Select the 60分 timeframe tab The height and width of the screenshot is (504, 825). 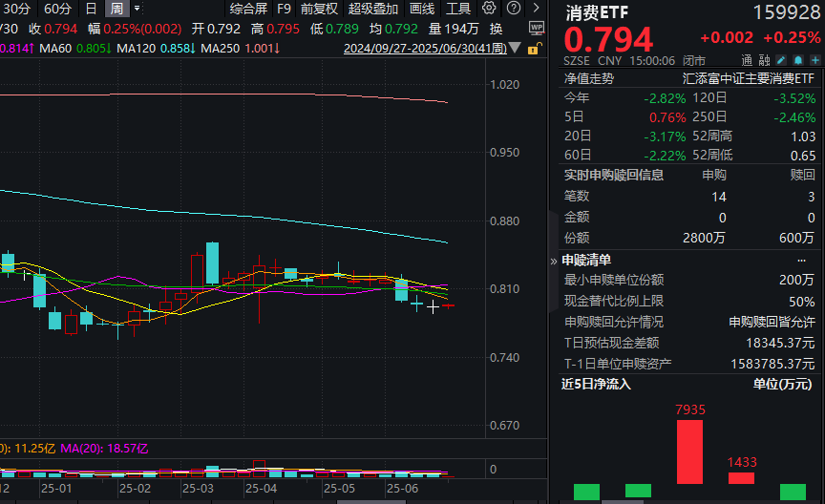(57, 9)
